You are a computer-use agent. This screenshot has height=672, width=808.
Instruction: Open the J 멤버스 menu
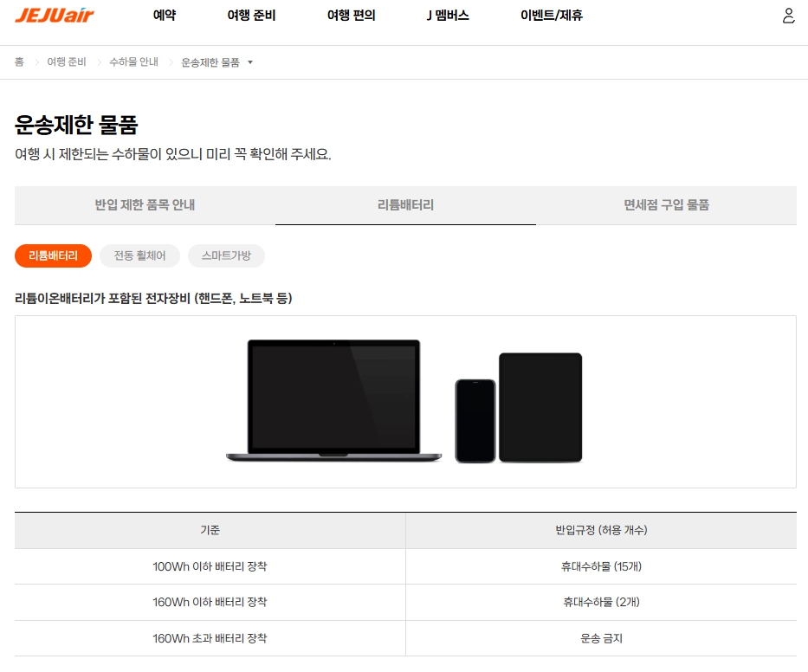pyautogui.click(x=448, y=16)
